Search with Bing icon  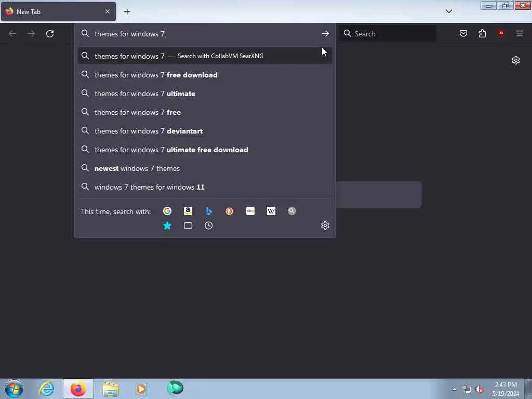pyautogui.click(x=209, y=211)
